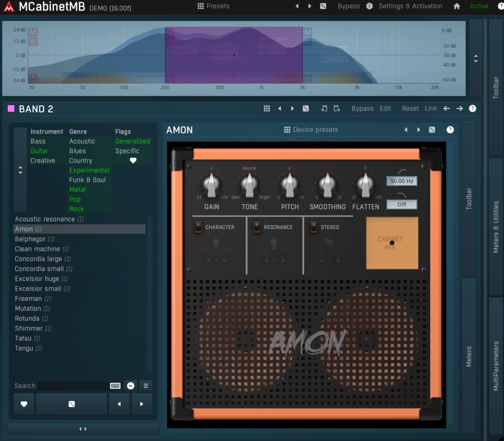This screenshot has width=504, height=441.
Task: Click the GAIN knob
Action: pyautogui.click(x=212, y=186)
